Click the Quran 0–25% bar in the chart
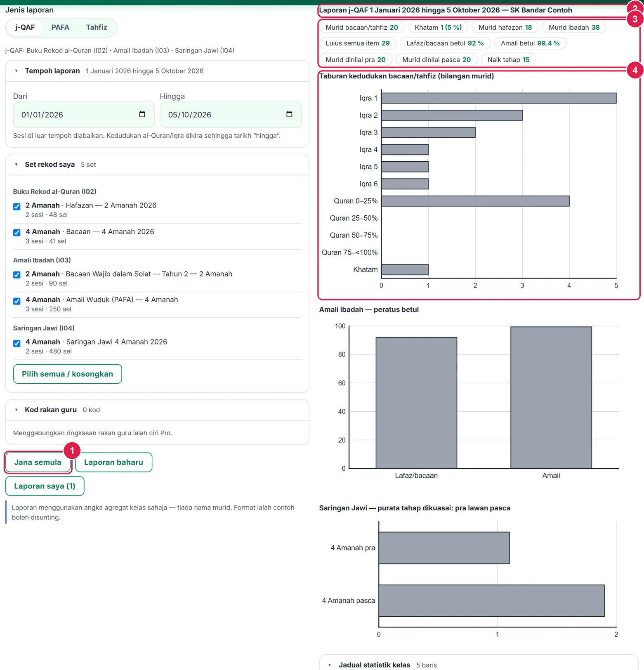644x670 pixels. (475, 201)
